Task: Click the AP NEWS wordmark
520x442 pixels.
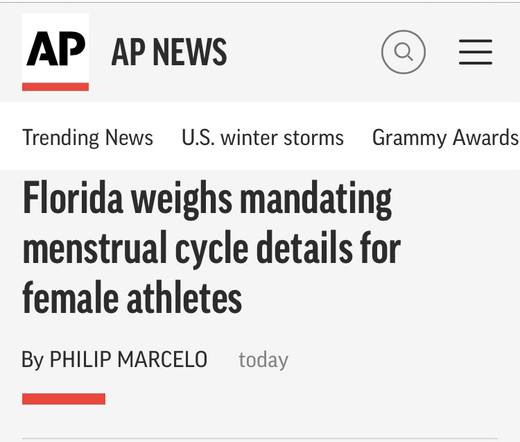Action: 169,52
